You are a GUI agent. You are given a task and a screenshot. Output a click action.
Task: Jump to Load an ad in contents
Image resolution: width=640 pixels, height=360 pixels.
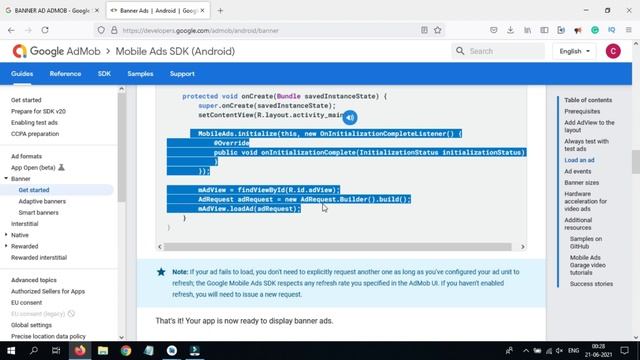pyautogui.click(x=579, y=160)
